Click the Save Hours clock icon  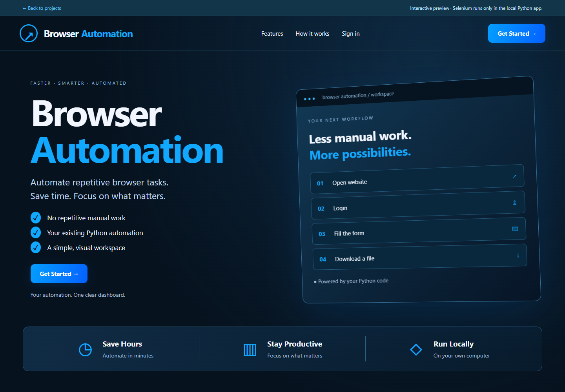click(85, 350)
